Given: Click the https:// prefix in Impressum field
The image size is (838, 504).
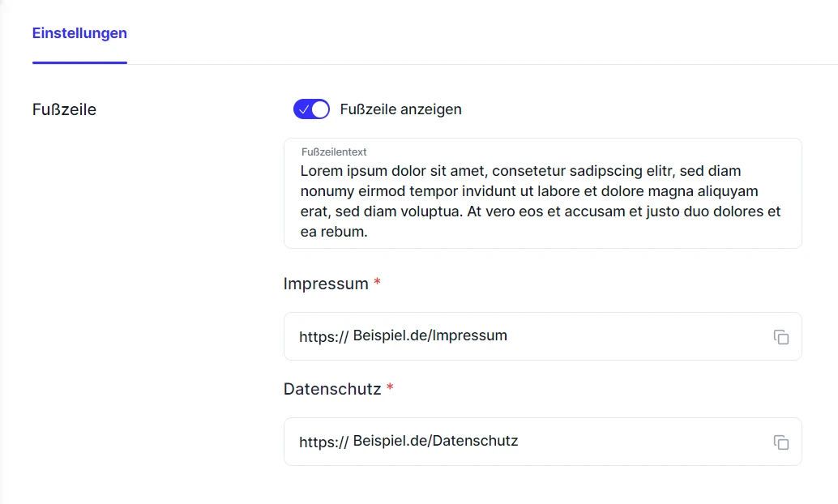Looking at the screenshot, I should point(323,337).
